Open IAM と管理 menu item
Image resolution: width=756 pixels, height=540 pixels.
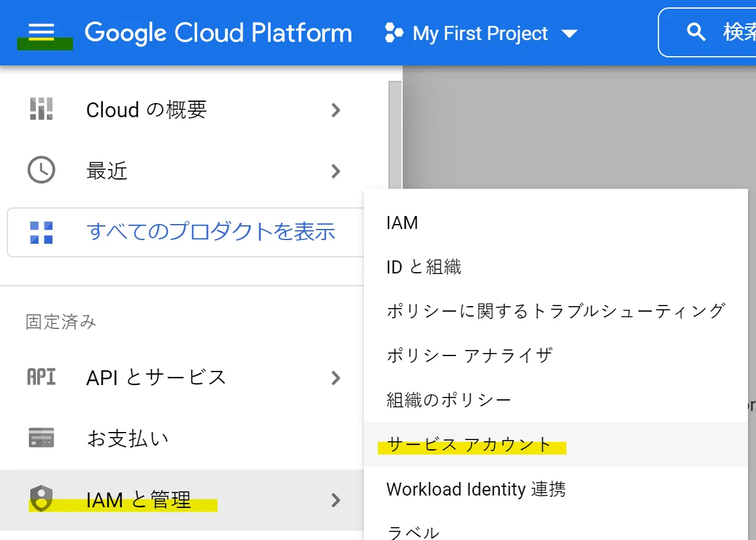(x=182, y=500)
